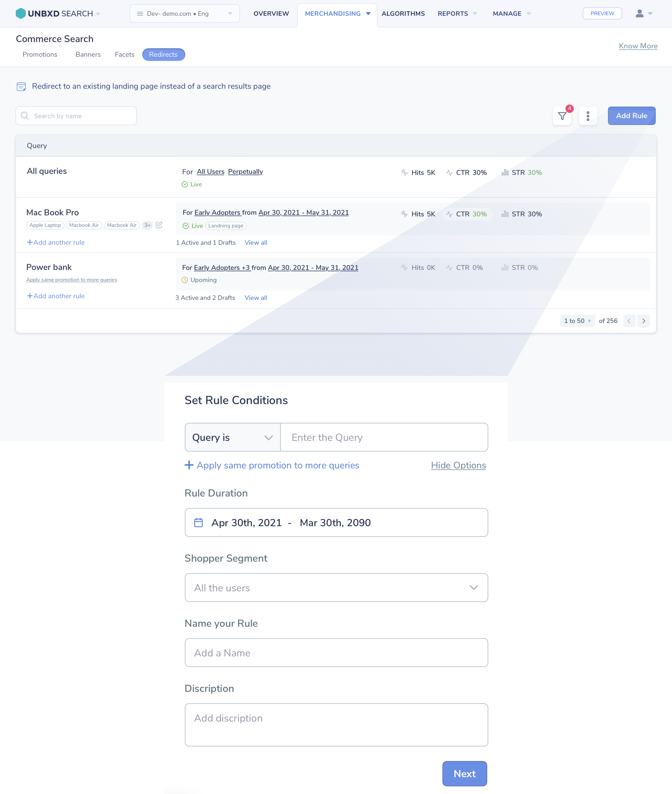672x794 pixels.
Task: Switch to Promotions sub-tab
Action: pos(40,55)
